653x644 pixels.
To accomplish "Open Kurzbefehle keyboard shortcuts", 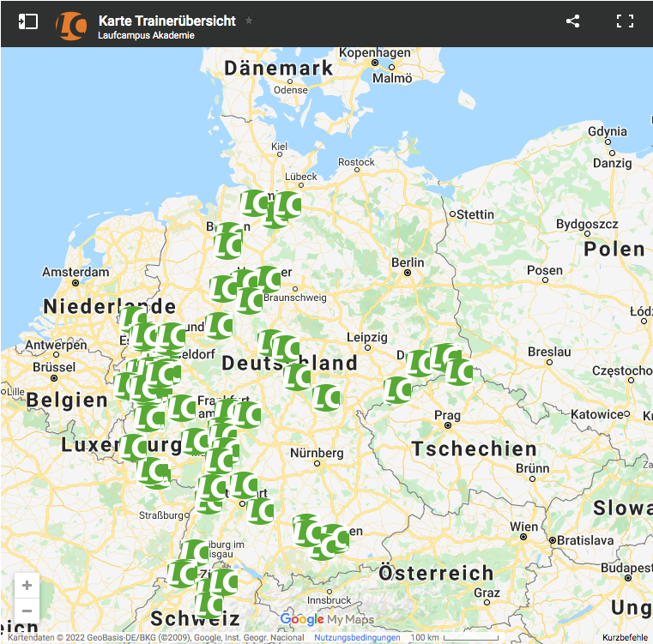I will point(625,637).
